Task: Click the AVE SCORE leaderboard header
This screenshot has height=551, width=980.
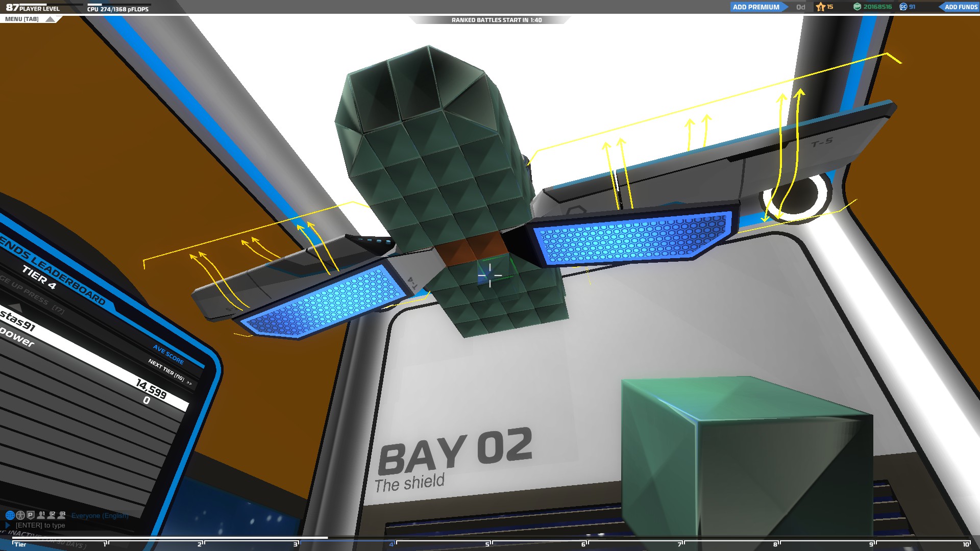Action: [168, 354]
